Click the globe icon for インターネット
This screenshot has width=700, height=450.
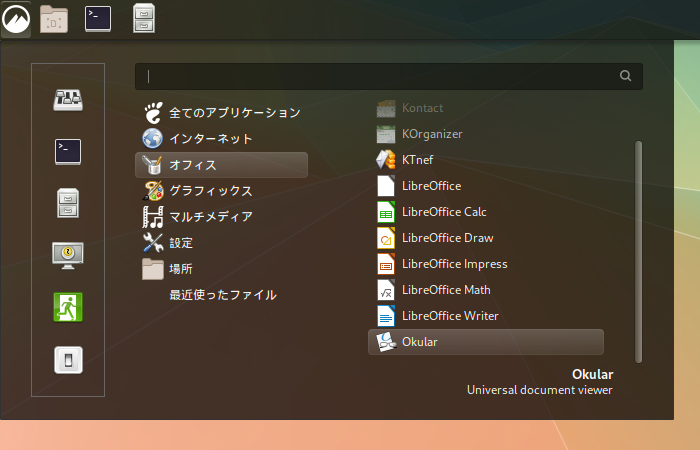[x=153, y=138]
